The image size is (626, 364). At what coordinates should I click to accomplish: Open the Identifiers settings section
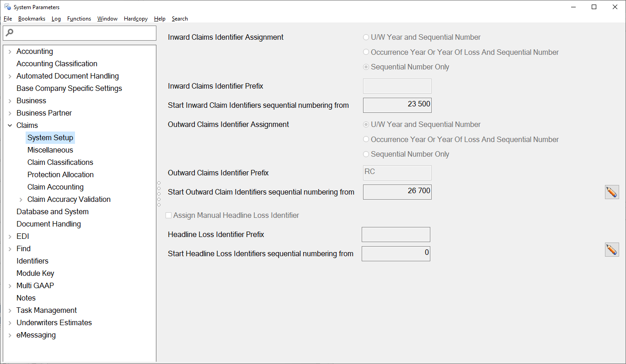point(32,260)
